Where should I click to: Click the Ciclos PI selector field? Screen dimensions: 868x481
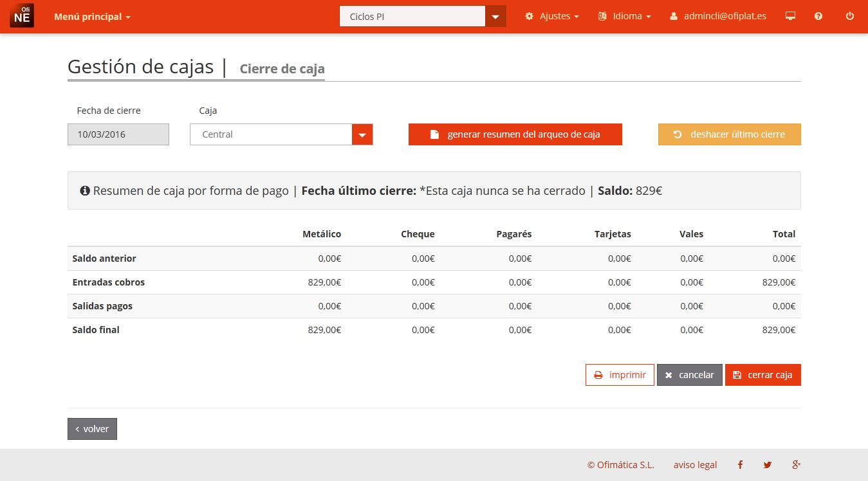412,17
